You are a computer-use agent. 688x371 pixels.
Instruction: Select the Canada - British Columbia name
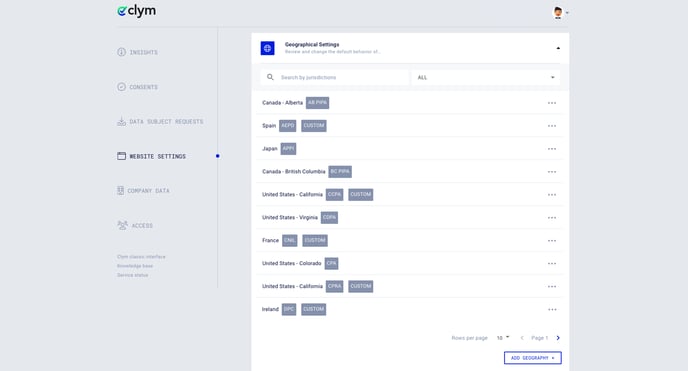pos(294,171)
